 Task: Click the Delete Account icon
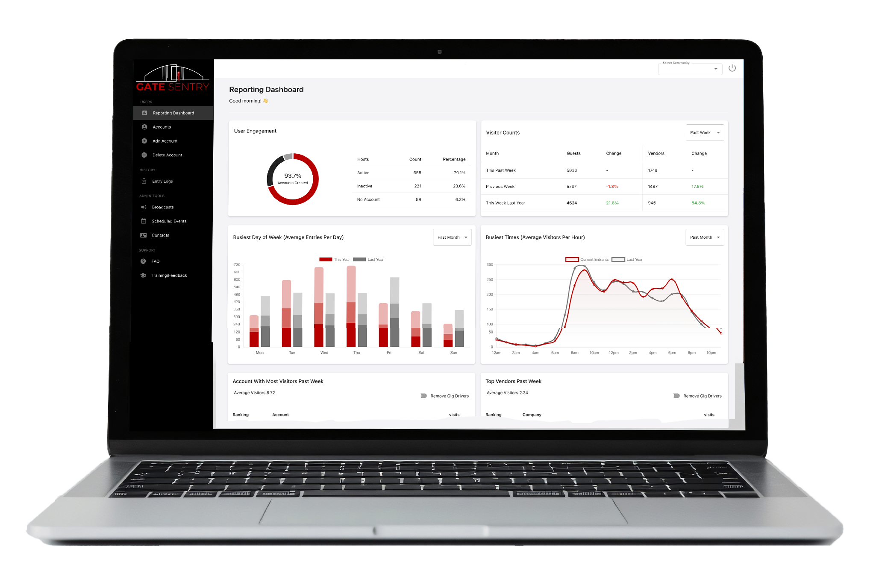[144, 154]
